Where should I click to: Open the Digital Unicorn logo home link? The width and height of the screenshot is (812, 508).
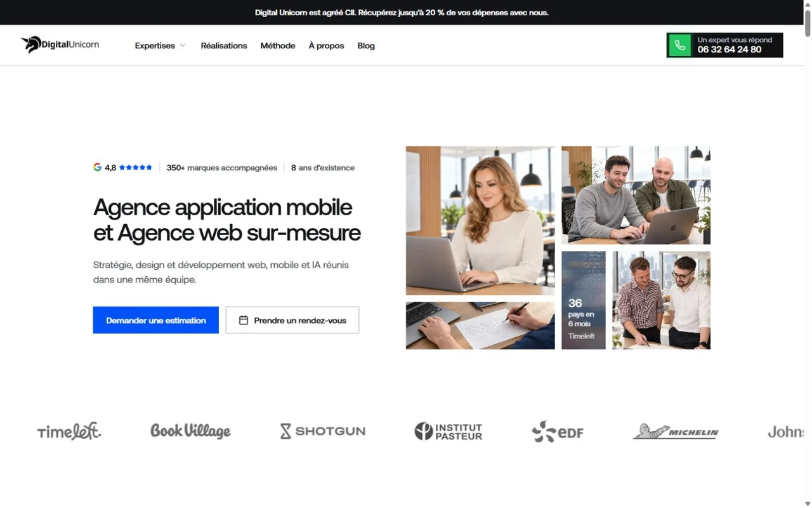point(60,44)
